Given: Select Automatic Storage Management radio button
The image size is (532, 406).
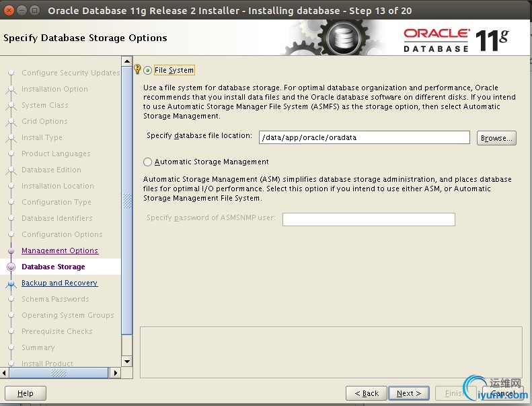Looking at the screenshot, I should (147, 162).
